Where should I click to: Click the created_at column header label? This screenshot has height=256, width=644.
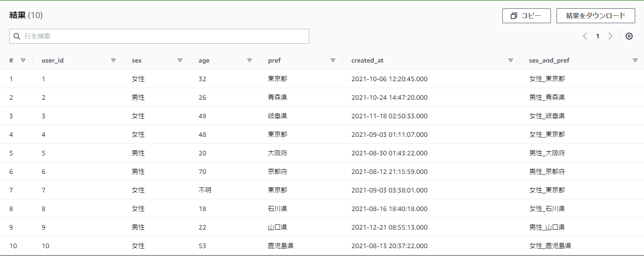point(367,60)
